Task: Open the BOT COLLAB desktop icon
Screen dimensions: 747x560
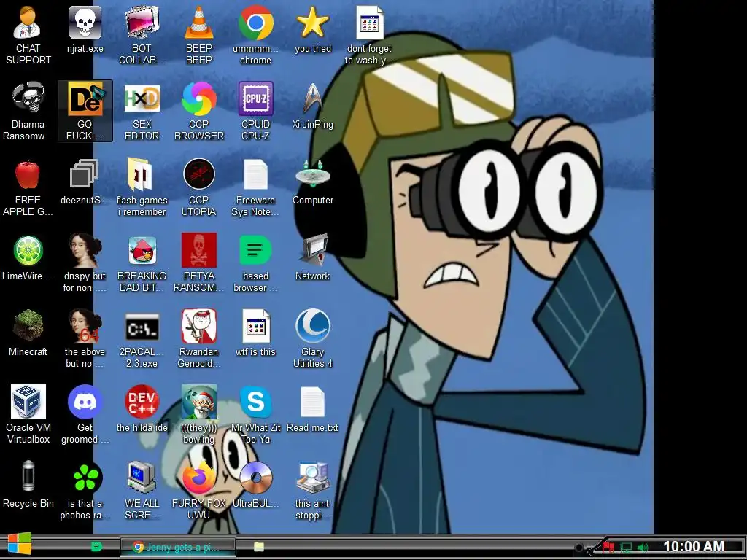Action: pos(142,36)
